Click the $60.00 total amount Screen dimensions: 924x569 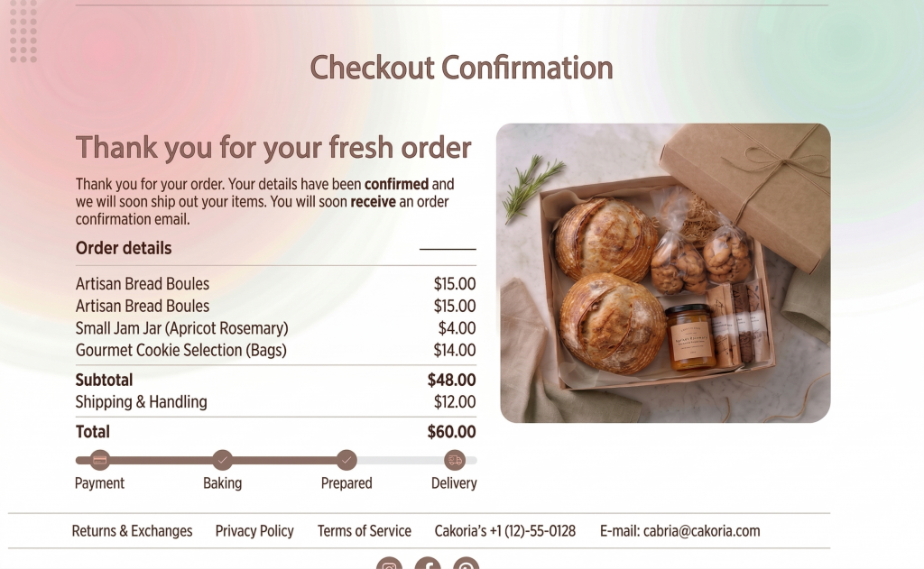[451, 432]
